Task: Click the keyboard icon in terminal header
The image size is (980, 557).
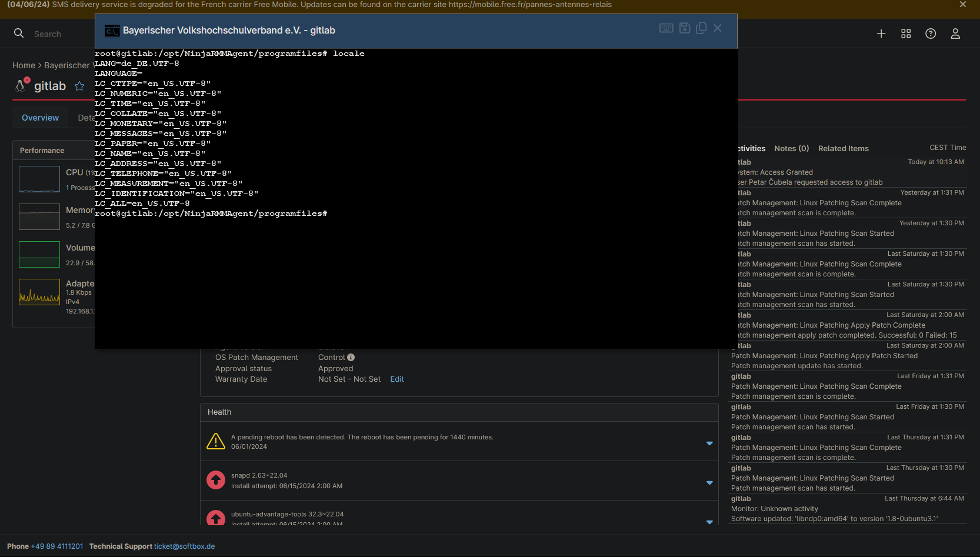Action: (x=666, y=28)
